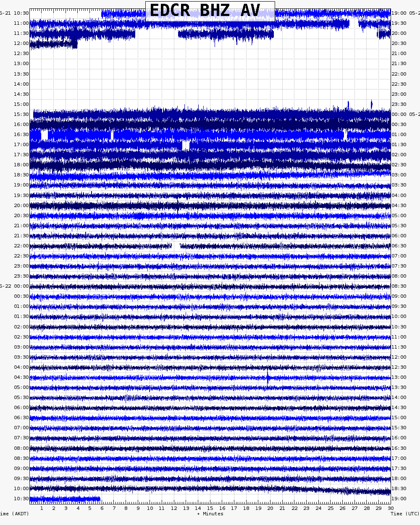
Task: Select the 04:30 AKDT time label
Action: click(21, 378)
